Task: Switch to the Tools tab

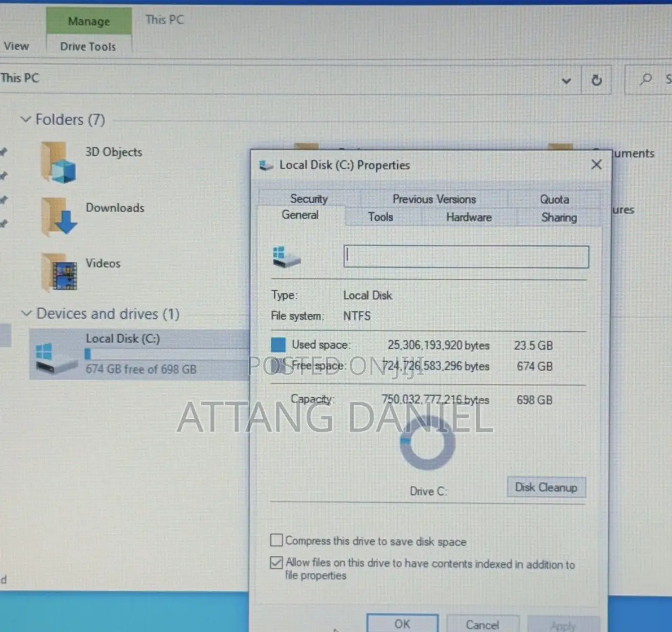Action: [380, 217]
